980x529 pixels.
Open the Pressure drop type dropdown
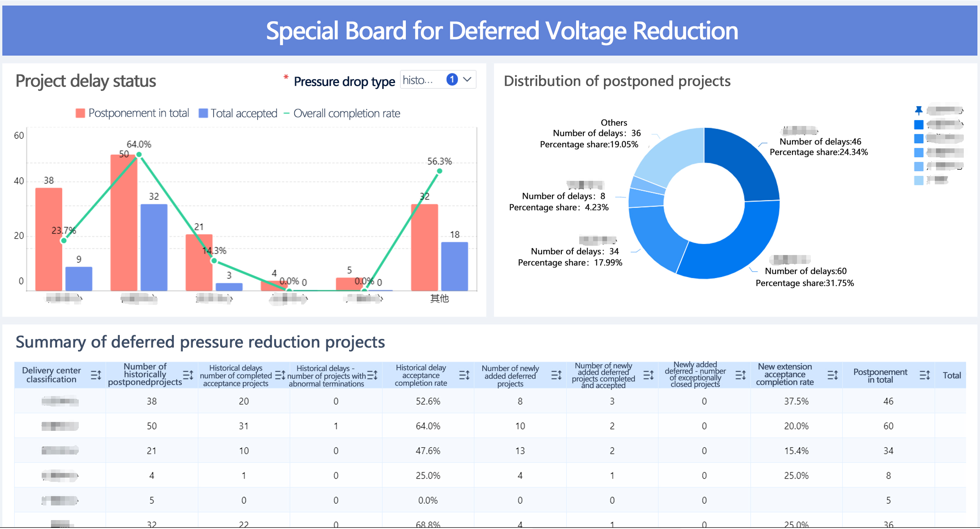(x=419, y=80)
